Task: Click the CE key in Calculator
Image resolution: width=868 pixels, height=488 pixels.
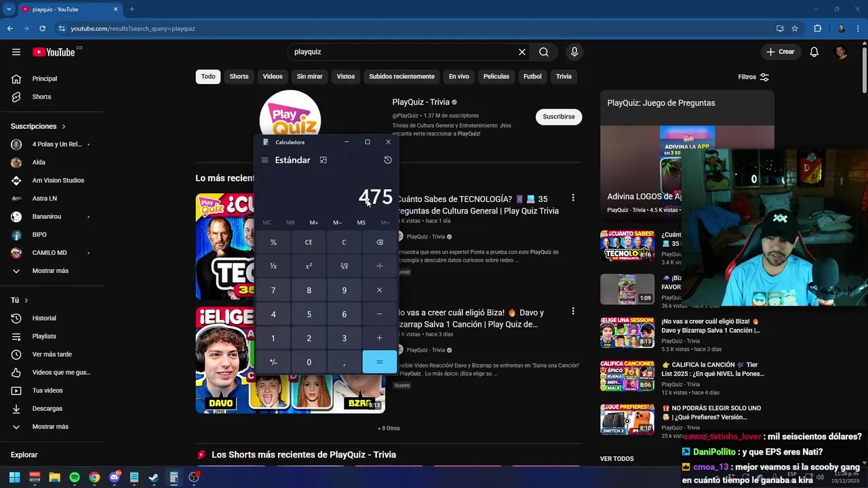Action: click(x=309, y=242)
